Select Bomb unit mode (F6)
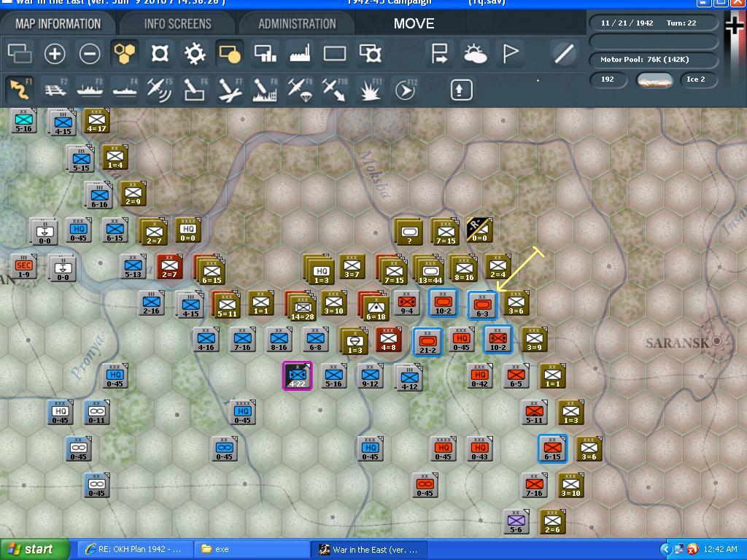This screenshot has height=560, width=747. (x=195, y=90)
